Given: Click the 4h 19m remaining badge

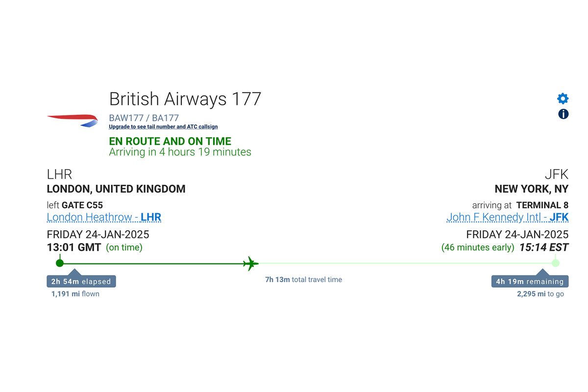Looking at the screenshot, I should (x=530, y=281).
